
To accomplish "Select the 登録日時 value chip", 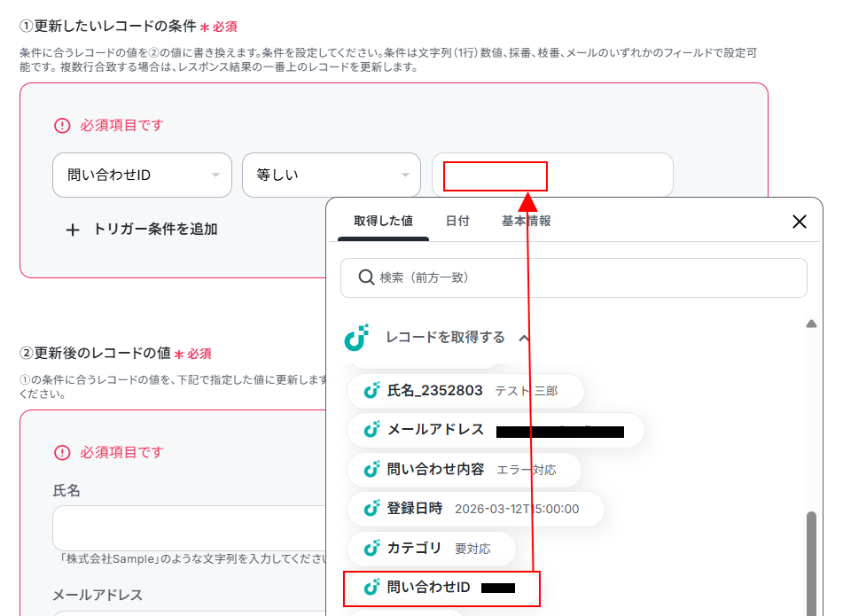I will tap(476, 509).
